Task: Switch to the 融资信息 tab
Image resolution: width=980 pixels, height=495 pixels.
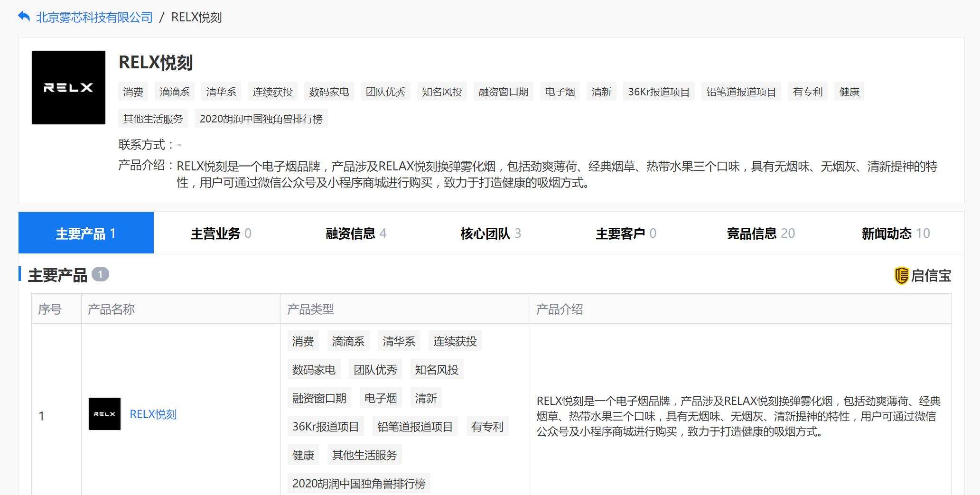Action: click(x=350, y=233)
